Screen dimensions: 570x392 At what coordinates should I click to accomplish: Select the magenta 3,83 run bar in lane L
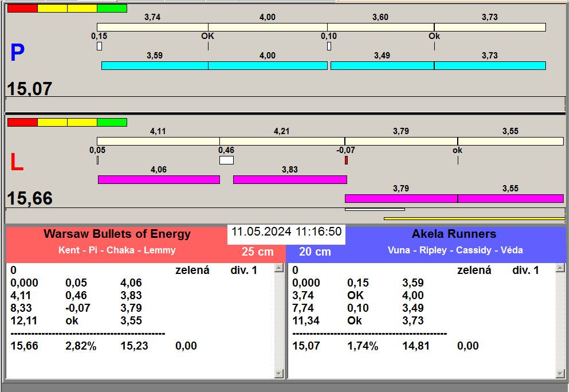[290, 179]
